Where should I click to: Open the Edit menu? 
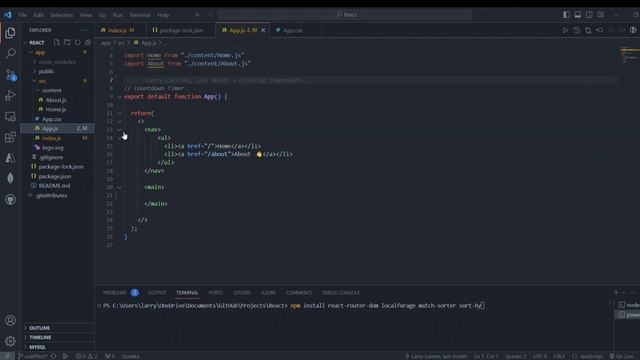pos(38,15)
